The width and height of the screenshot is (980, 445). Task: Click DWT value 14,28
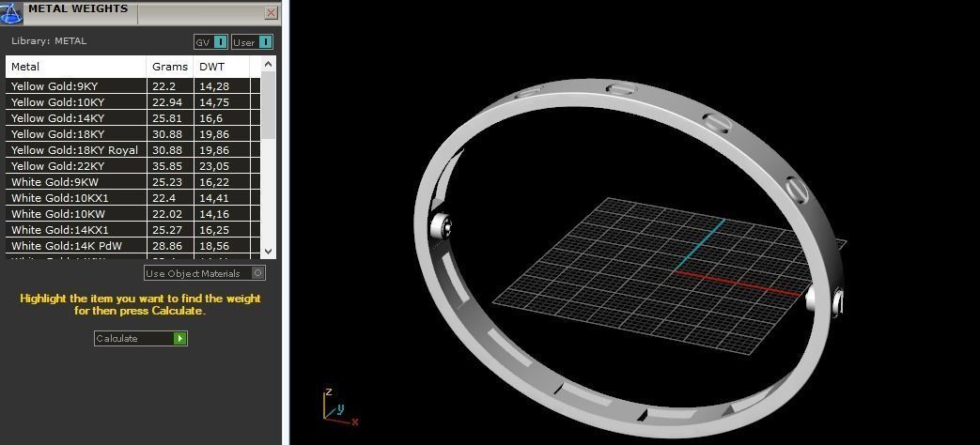point(214,86)
